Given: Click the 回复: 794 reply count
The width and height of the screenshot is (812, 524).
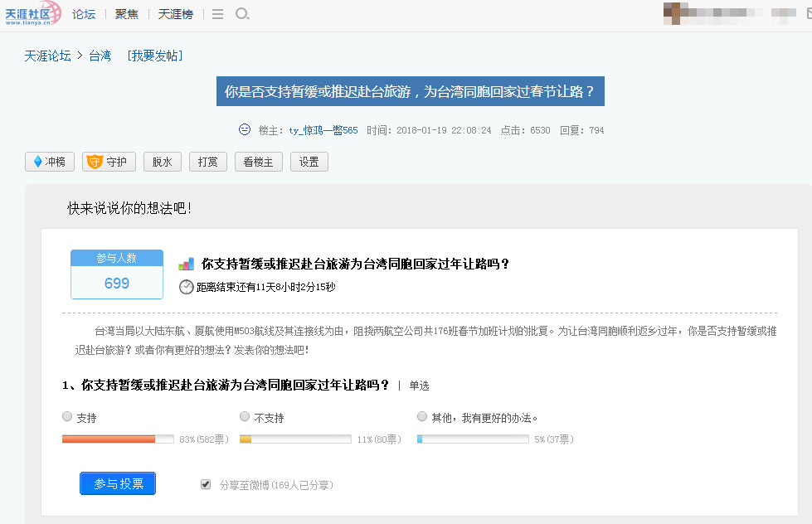Looking at the screenshot, I should [x=582, y=130].
